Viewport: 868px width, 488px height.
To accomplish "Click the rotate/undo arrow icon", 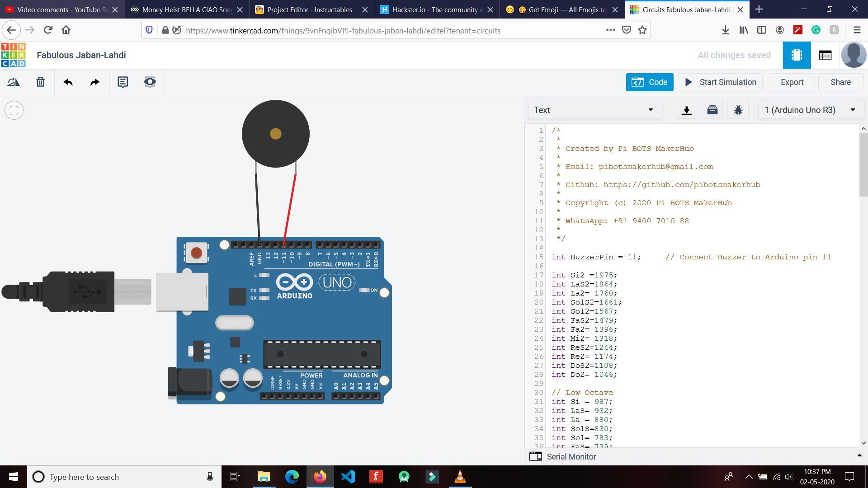I will pyautogui.click(x=67, y=82).
